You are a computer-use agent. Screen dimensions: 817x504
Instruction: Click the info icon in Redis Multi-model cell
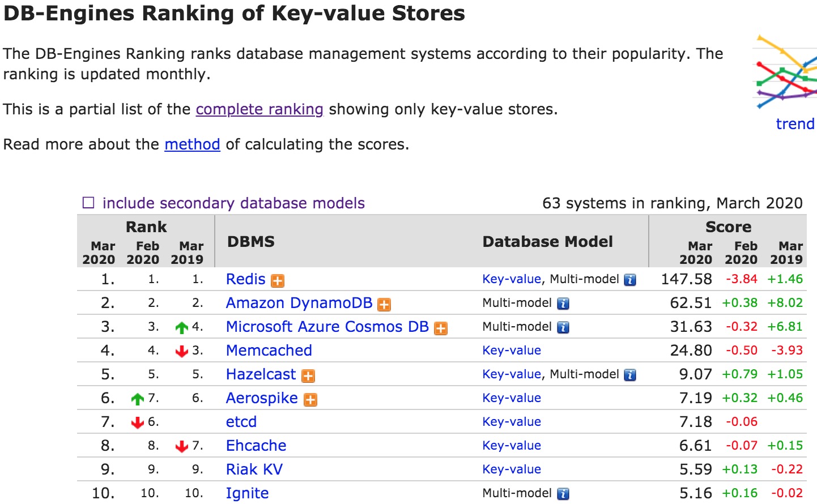pos(630,280)
